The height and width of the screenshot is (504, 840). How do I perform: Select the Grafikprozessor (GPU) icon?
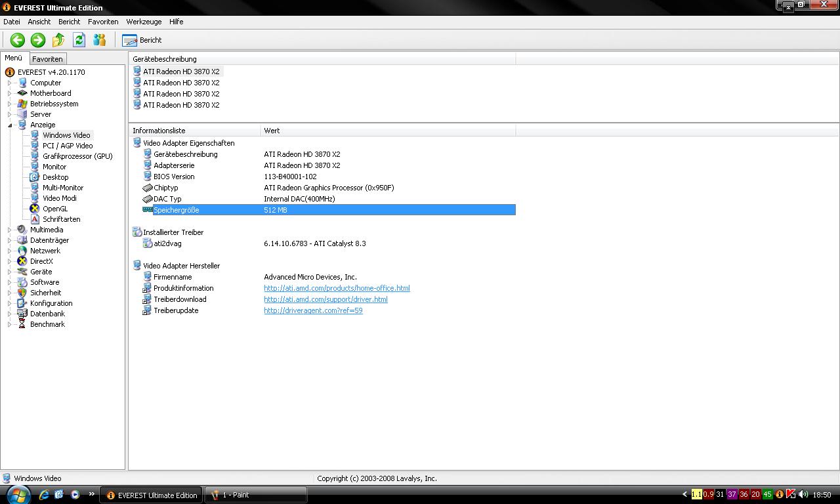pos(35,156)
